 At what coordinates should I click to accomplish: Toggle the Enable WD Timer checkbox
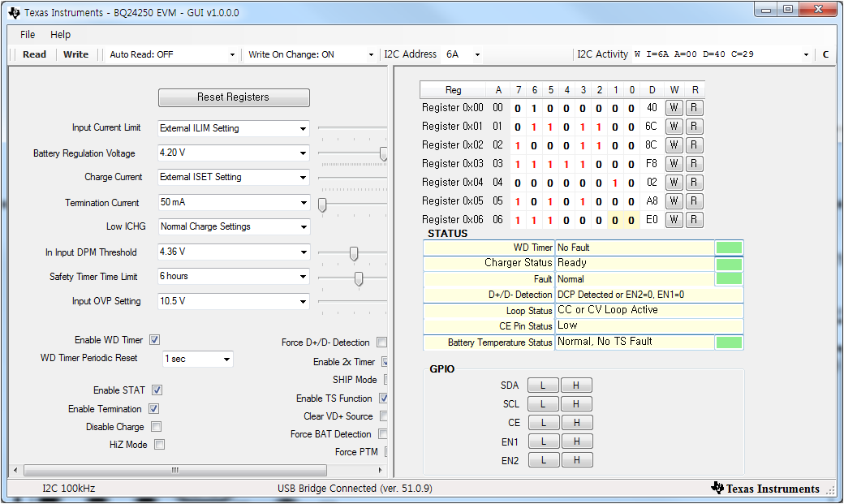pyautogui.click(x=154, y=340)
